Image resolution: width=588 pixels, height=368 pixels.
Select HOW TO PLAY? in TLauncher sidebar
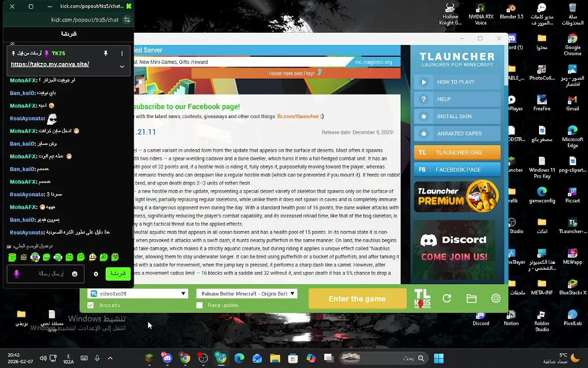pos(457,82)
